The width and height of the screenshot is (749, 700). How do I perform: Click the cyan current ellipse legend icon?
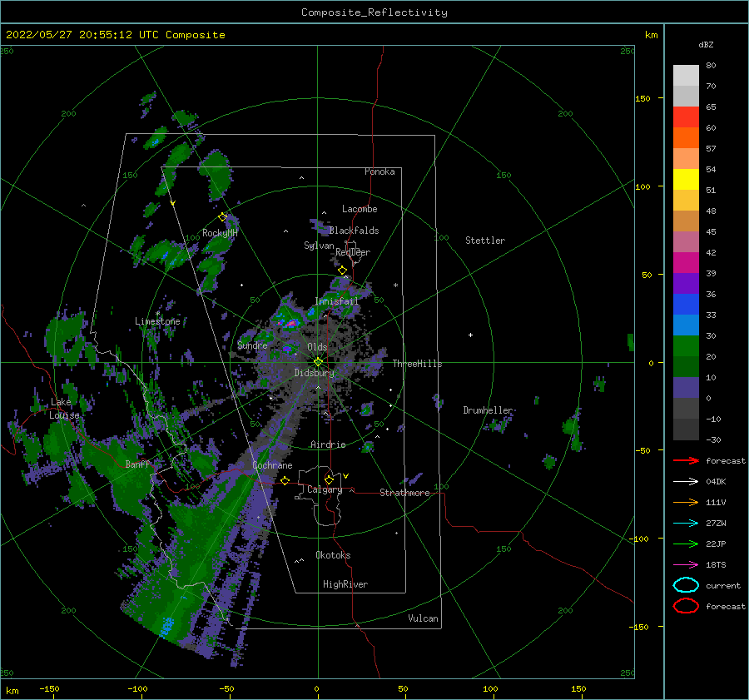point(686,585)
